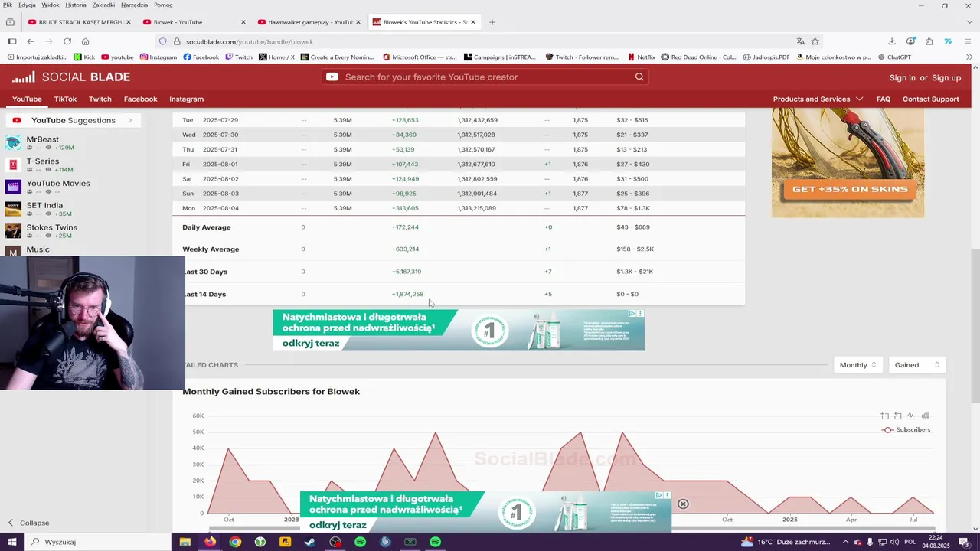Click odkryj teraz in middle banner ad
The image size is (980, 551).
coord(311,343)
